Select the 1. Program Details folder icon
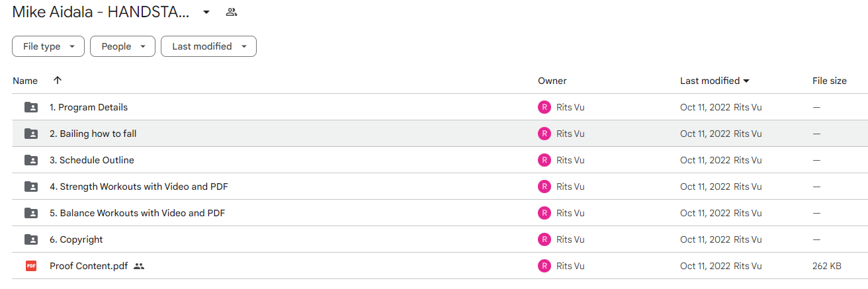 (31, 107)
